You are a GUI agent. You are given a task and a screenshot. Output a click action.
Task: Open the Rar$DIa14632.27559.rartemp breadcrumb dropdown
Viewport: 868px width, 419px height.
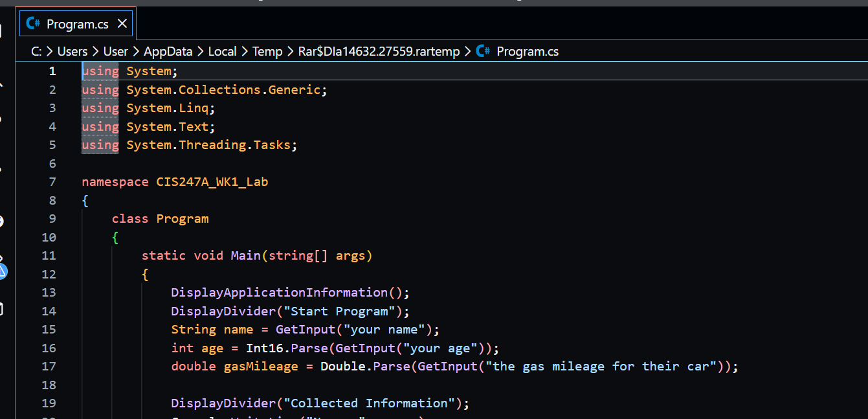[379, 51]
